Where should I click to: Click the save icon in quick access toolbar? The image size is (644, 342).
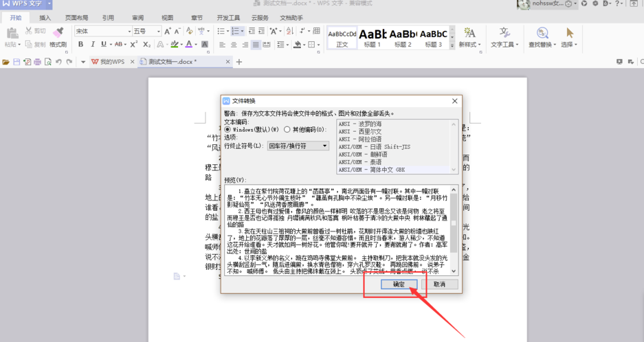pos(16,62)
